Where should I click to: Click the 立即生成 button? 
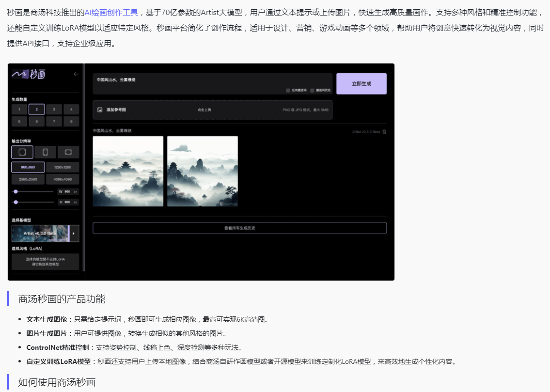[x=361, y=84]
